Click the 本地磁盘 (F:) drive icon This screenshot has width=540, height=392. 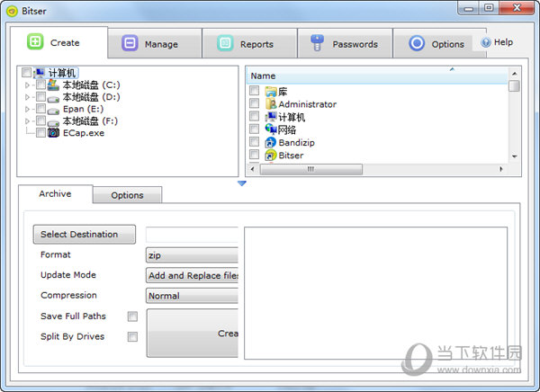(53, 123)
